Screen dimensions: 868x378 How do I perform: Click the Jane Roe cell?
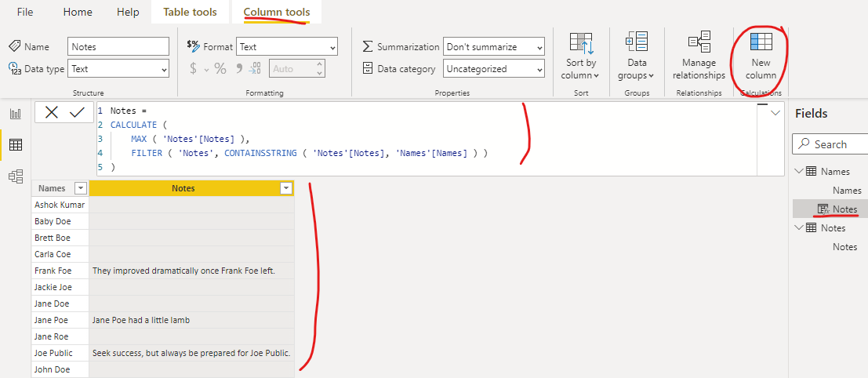[60, 336]
